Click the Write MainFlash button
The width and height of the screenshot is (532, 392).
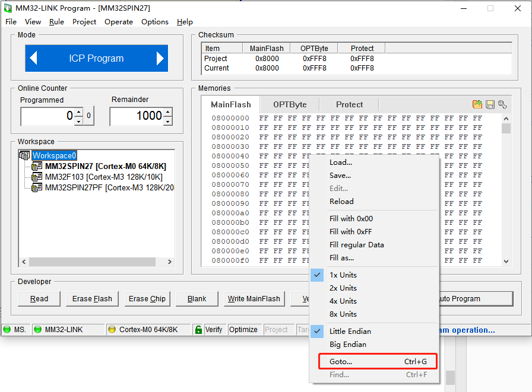[254, 299]
